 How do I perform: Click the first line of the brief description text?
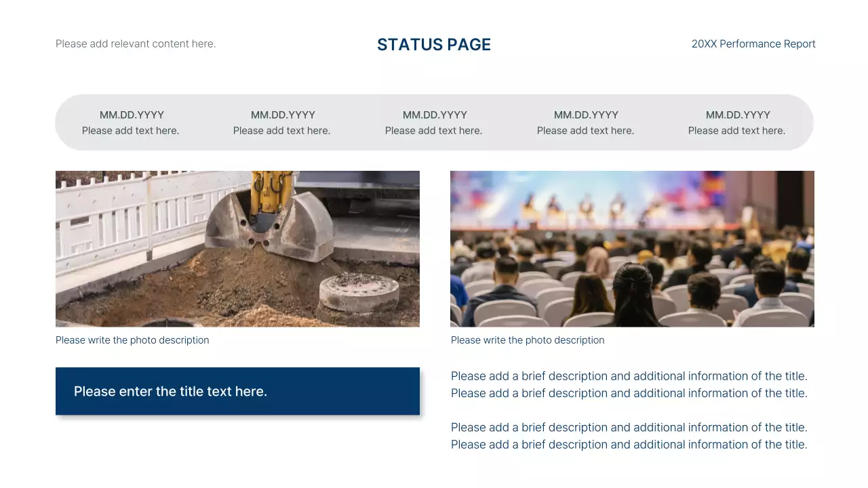629,376
